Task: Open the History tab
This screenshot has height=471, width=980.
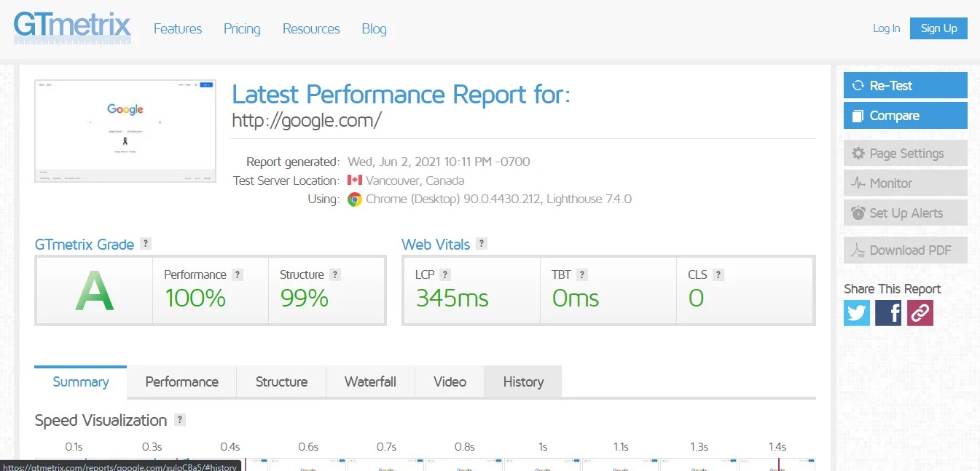Action: click(x=523, y=382)
